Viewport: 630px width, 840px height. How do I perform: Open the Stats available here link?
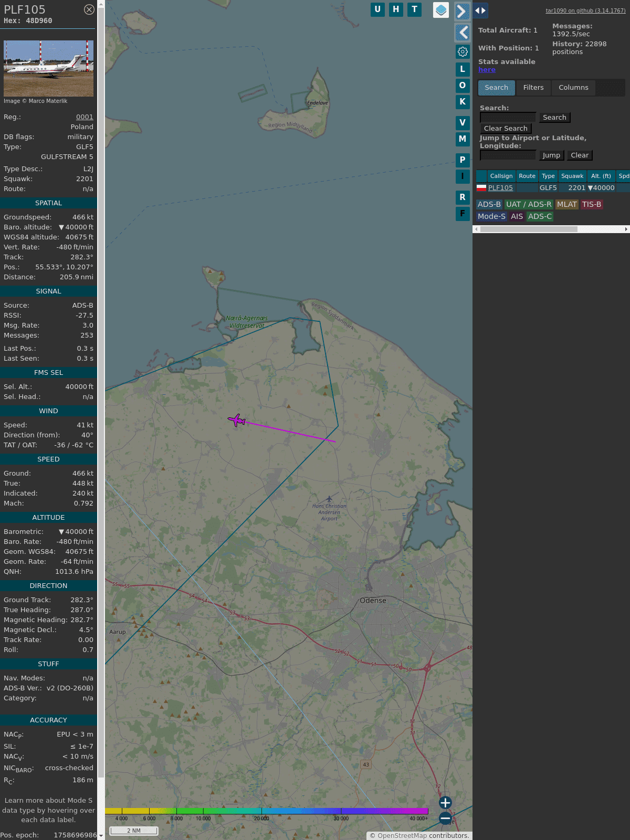pyautogui.click(x=487, y=70)
